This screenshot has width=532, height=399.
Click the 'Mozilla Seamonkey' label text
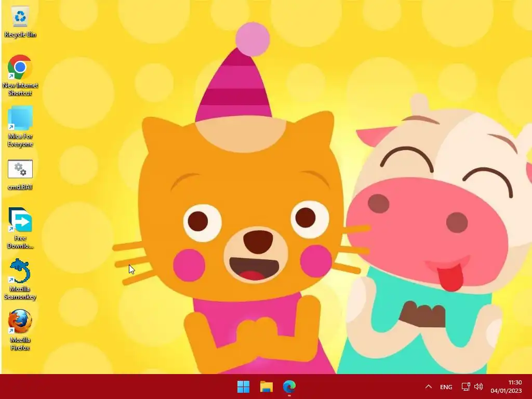click(20, 292)
